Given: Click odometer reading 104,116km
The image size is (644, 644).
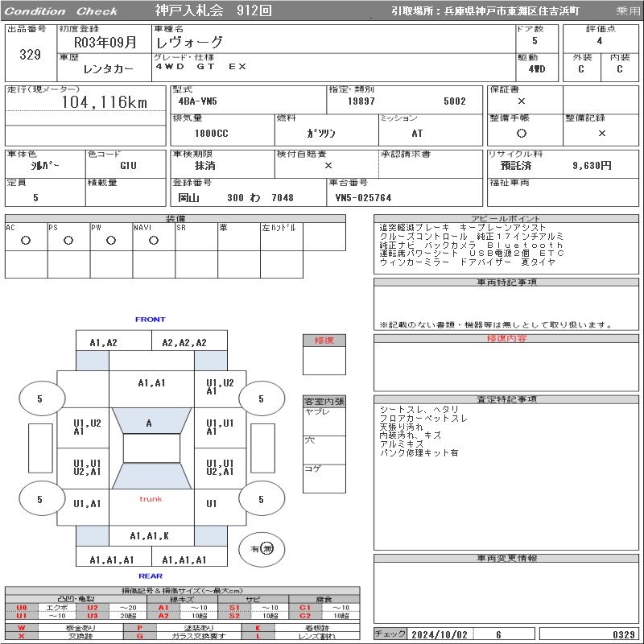Looking at the screenshot, I should [x=105, y=102].
